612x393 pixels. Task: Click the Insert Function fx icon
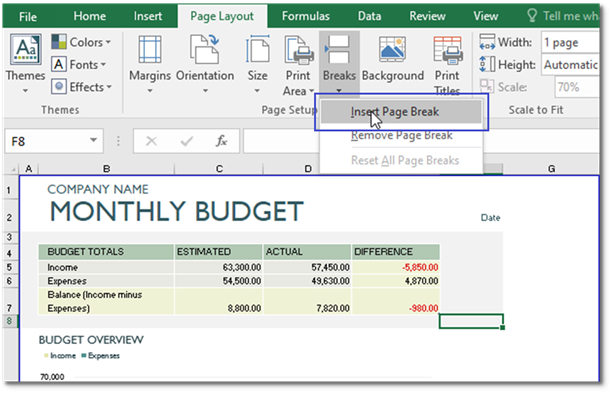(x=221, y=141)
